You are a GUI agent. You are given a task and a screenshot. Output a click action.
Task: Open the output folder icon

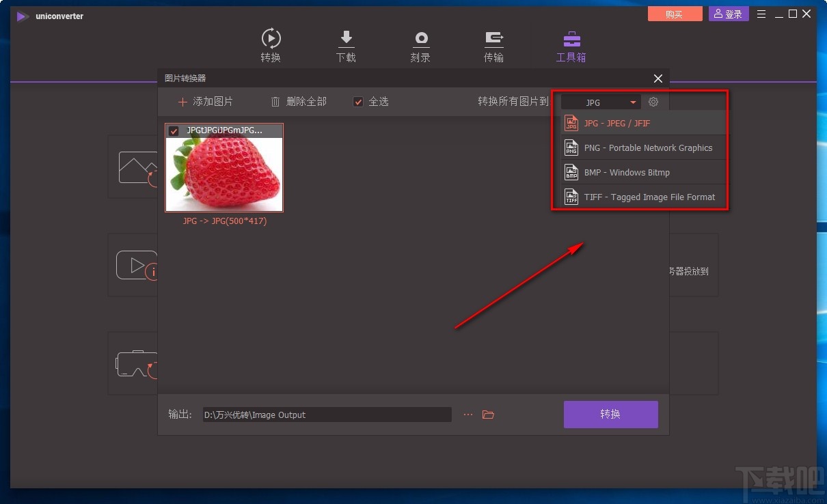(x=488, y=415)
